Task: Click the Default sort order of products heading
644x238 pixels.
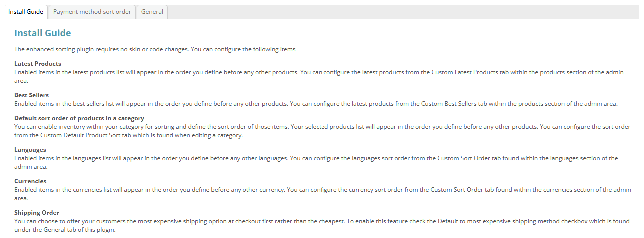Action: point(79,118)
